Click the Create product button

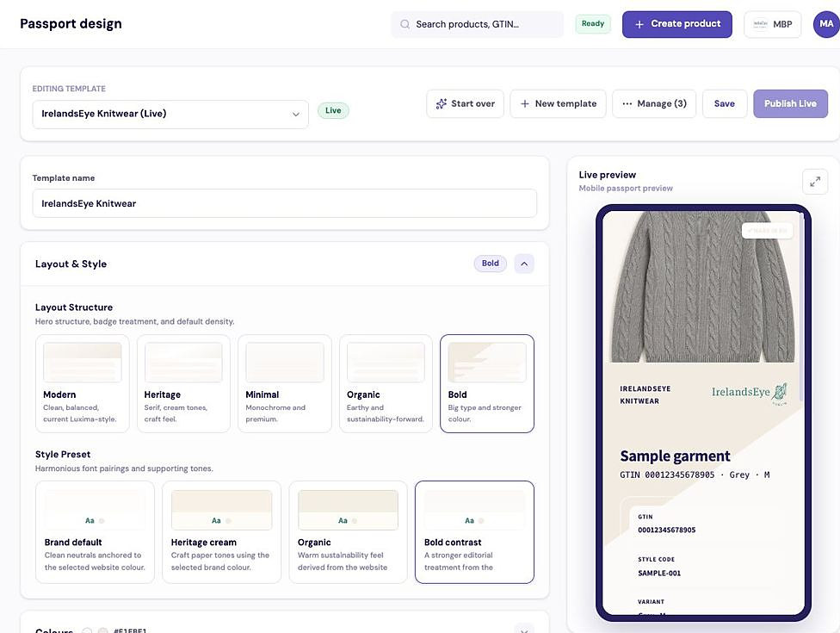677,24
